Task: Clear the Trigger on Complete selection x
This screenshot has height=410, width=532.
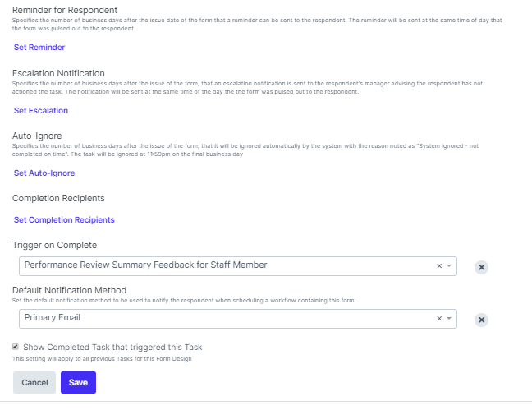Action: coord(438,266)
